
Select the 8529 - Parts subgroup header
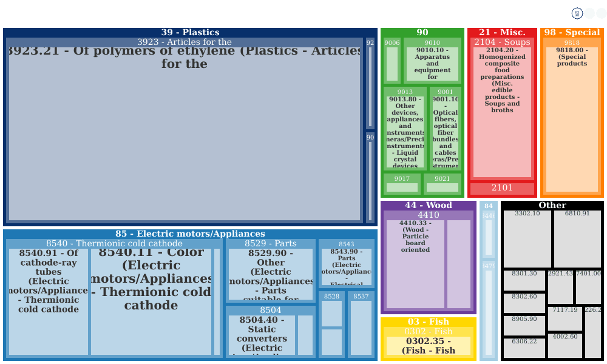271,244
